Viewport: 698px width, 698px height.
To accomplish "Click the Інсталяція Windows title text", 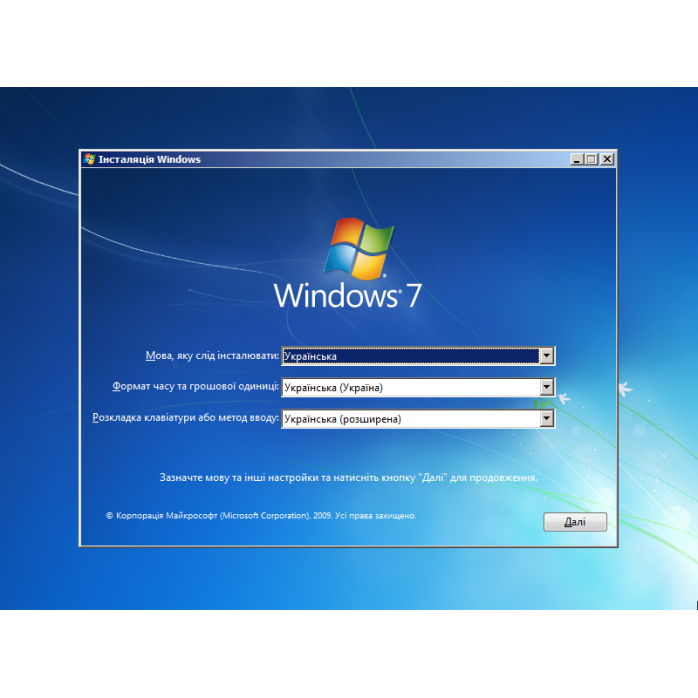I will click(150, 159).
